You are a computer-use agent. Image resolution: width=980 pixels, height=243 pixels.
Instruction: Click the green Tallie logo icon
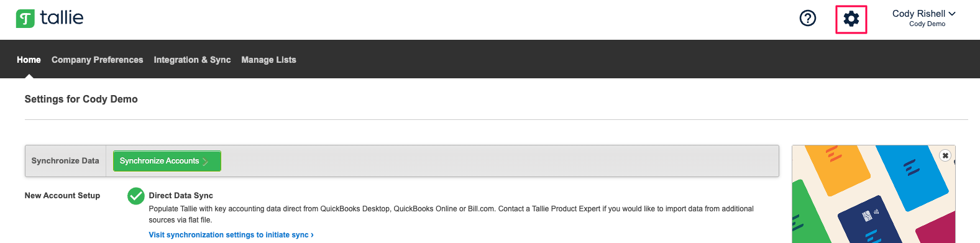pyautogui.click(x=25, y=19)
